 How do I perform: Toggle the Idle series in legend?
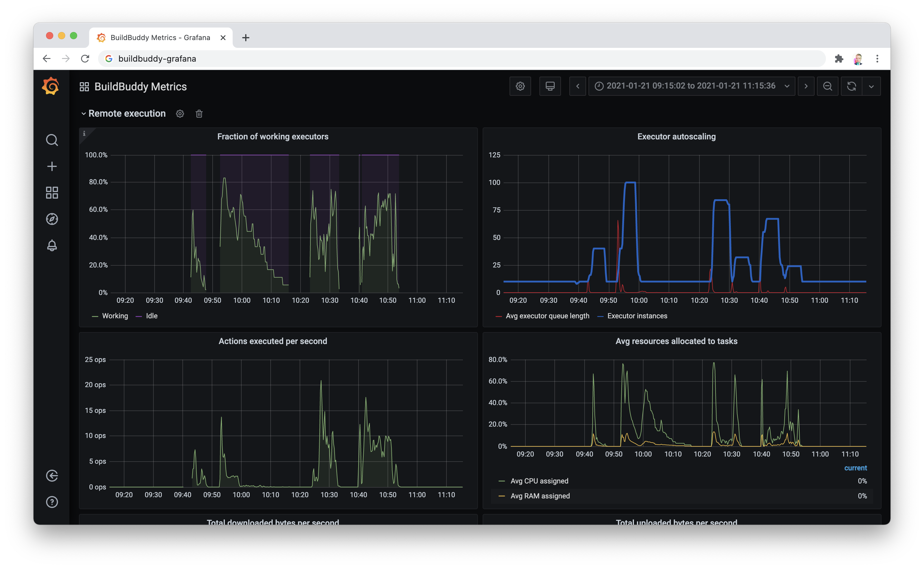(x=152, y=316)
